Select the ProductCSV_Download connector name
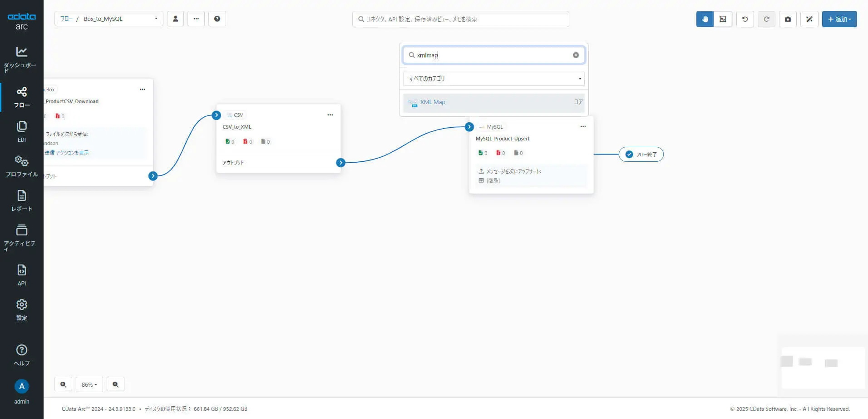 click(x=72, y=101)
